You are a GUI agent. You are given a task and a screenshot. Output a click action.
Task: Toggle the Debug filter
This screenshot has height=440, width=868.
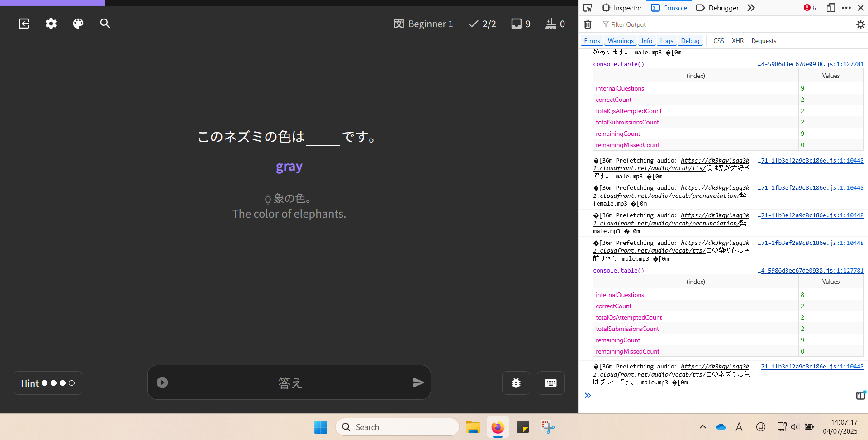[690, 41]
